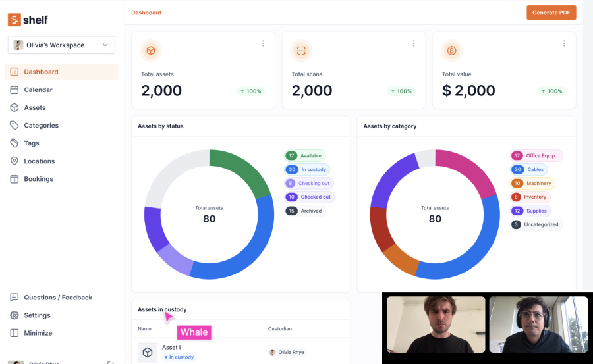593x364 pixels.
Task: Click the Custodian column header
Action: point(280,329)
